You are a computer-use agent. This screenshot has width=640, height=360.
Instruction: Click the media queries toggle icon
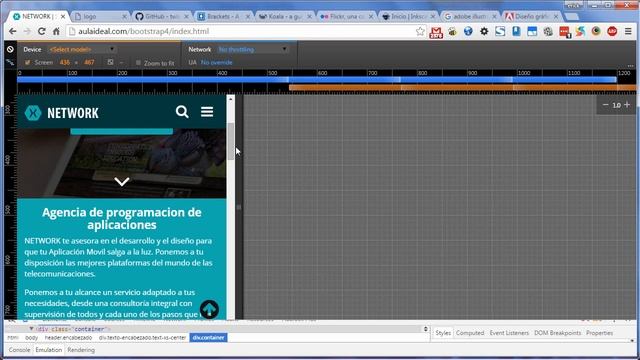[x=10, y=62]
